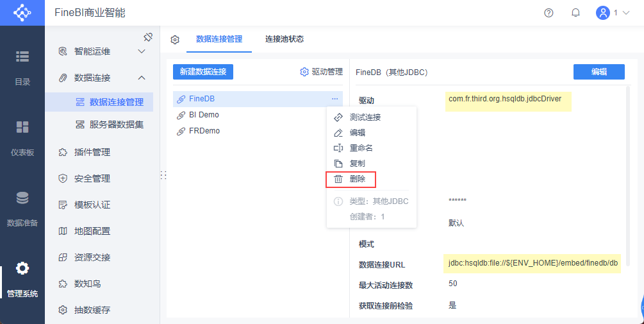Collapse the 数据连接 menu chevron
The image size is (644, 324).
click(x=141, y=78)
